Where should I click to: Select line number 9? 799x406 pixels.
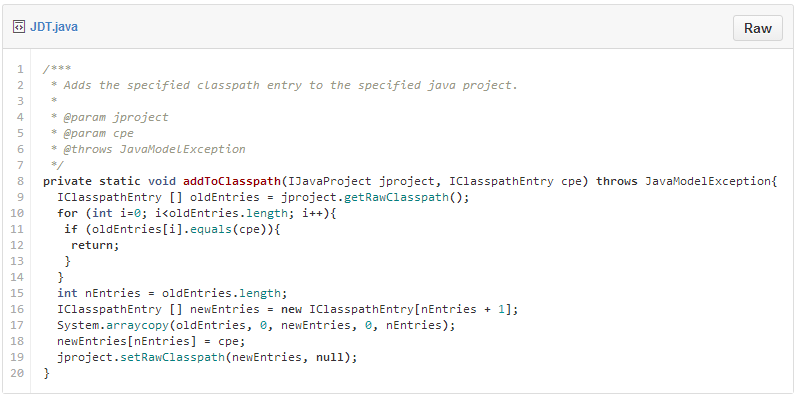coord(21,197)
